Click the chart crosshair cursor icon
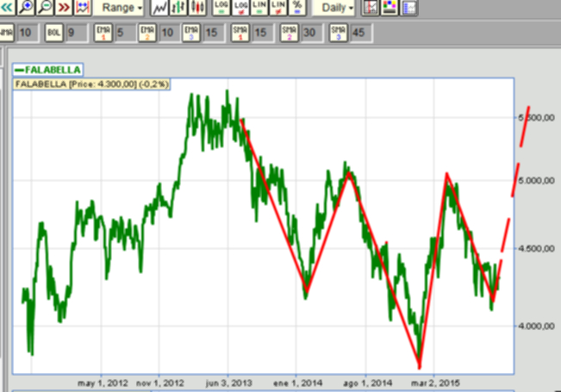Image resolution: width=561 pixels, height=392 pixels. (371, 7)
